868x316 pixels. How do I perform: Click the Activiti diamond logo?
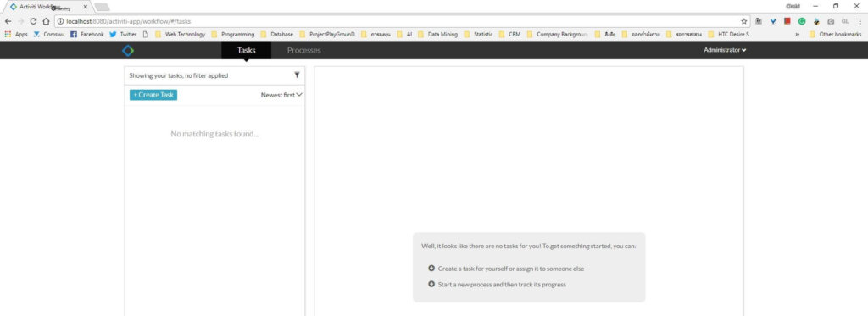(128, 50)
